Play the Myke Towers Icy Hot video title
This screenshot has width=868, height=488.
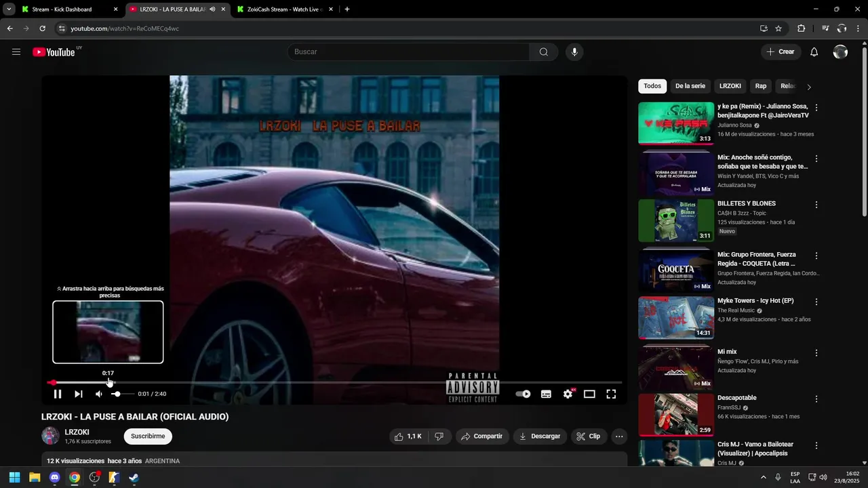[x=755, y=300]
